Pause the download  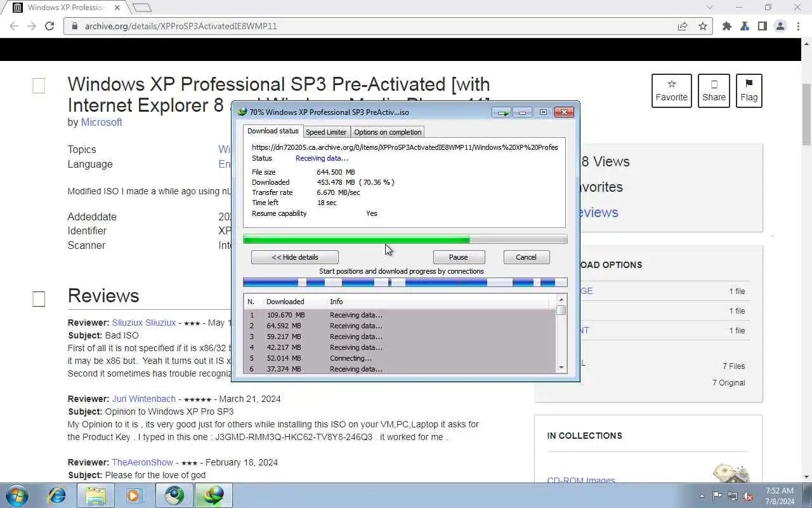[x=459, y=257]
